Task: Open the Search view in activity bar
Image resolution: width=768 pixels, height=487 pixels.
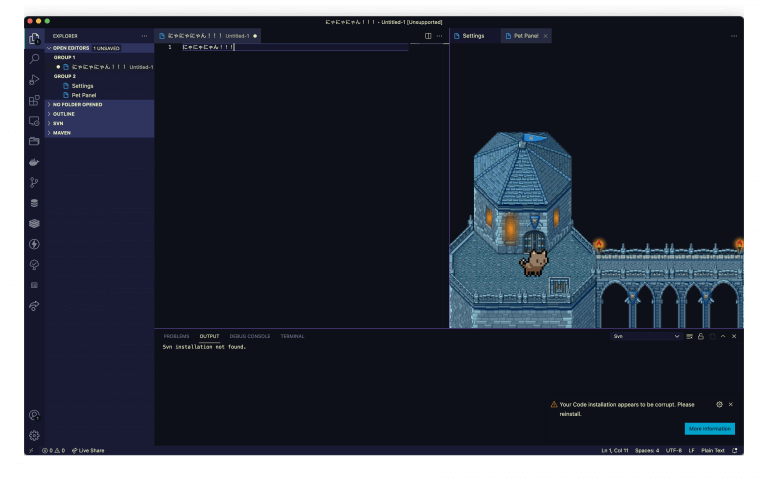Action: (34, 59)
